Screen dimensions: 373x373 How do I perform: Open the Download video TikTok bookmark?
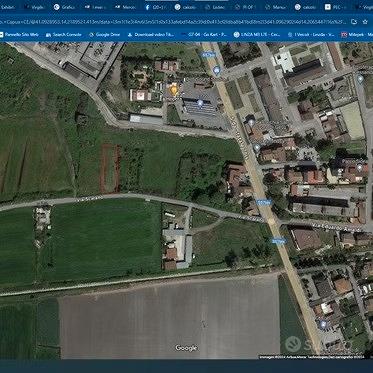click(x=151, y=34)
